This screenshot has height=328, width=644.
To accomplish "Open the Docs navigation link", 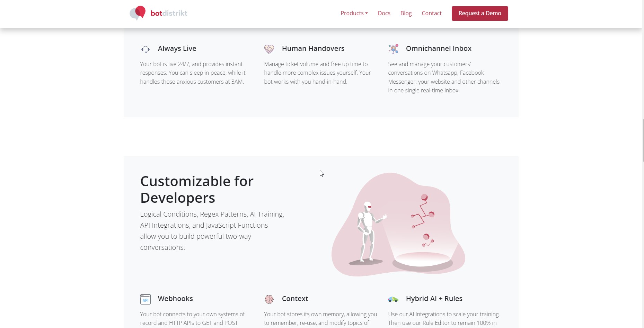I will pyautogui.click(x=384, y=13).
